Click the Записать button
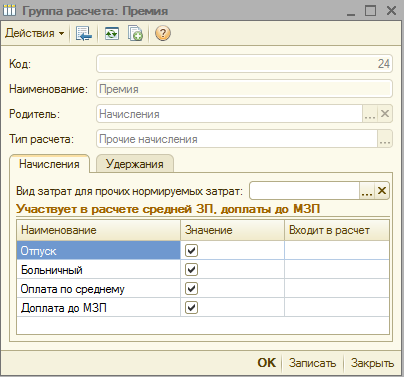Image resolution: width=404 pixels, height=377 pixels. (x=312, y=363)
